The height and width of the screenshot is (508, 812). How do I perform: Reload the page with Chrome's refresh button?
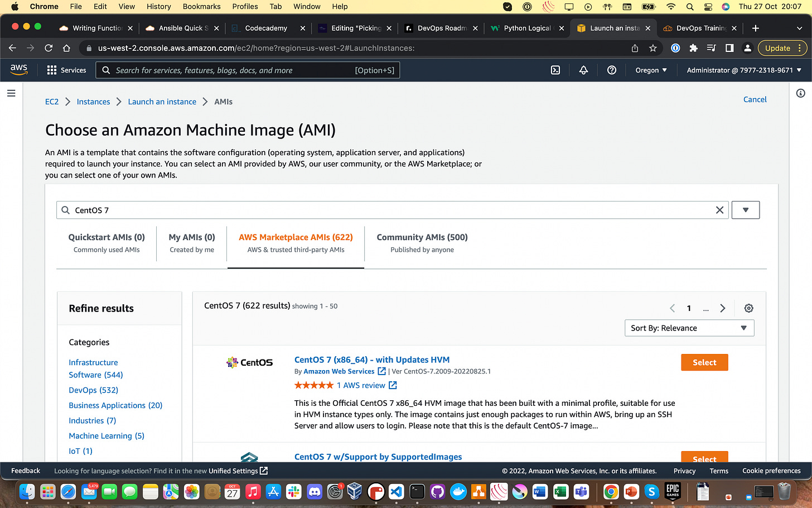click(x=49, y=48)
